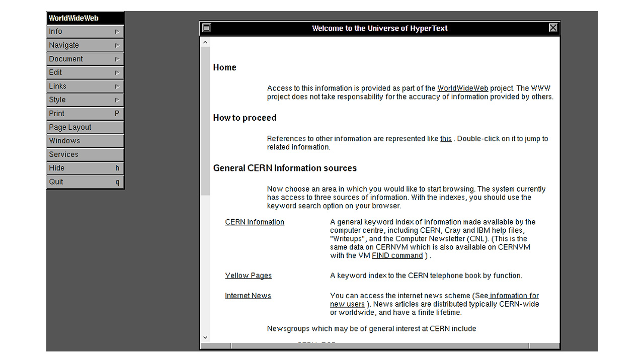Choose Quit in the WorldWideWeb menu

click(85, 182)
